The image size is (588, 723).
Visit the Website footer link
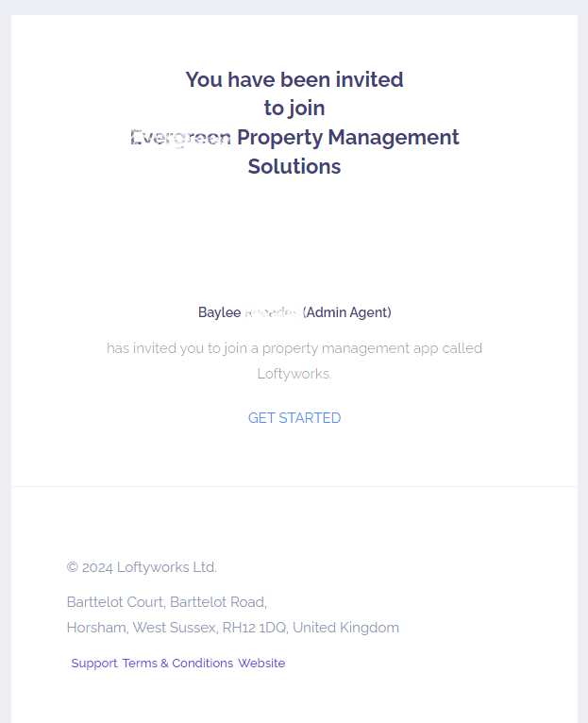261,663
